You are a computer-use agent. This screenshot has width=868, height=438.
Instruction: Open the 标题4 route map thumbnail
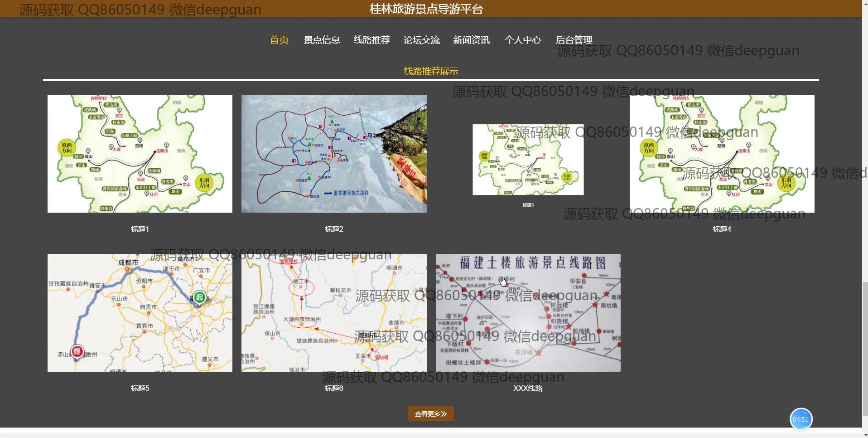point(722,153)
